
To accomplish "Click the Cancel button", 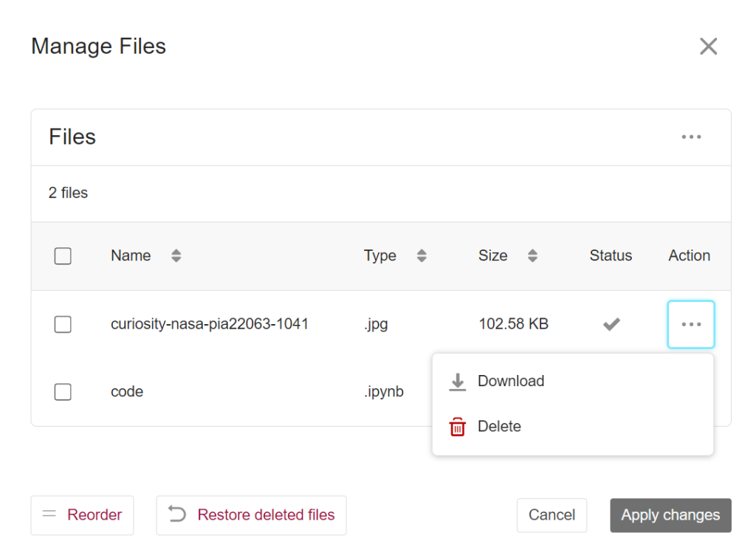I will coord(551,515).
